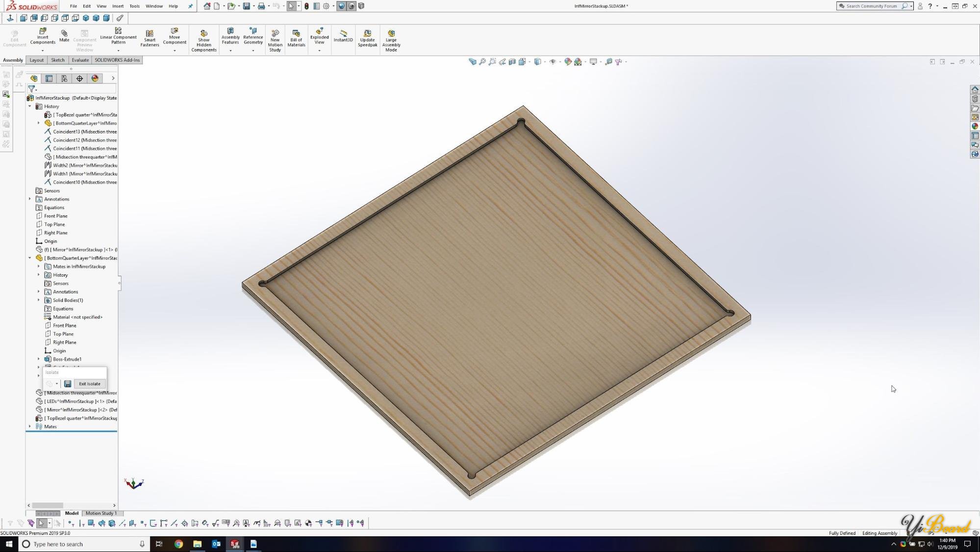The width and height of the screenshot is (980, 552).
Task: Open File Explorer from taskbar
Action: pos(197,544)
